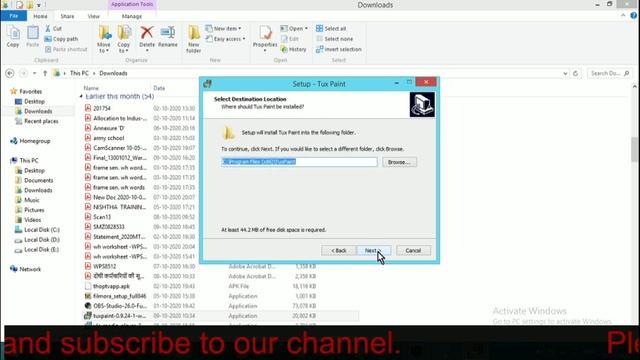This screenshot has width=640, height=360.
Task: Open the Easy access dropdown
Action: [225, 39]
